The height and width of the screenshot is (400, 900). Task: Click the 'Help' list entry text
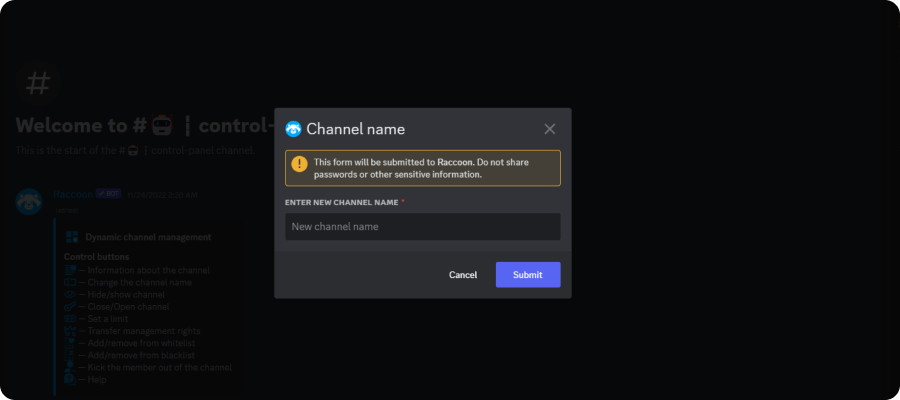point(97,379)
